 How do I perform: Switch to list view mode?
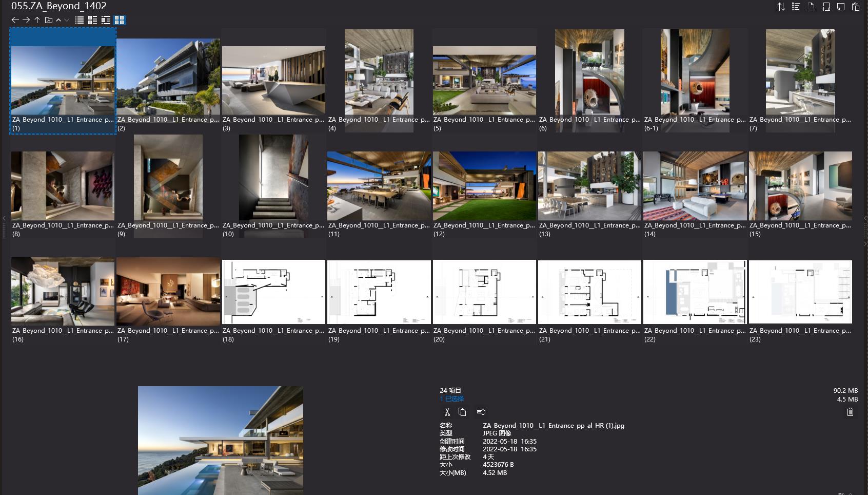click(80, 20)
